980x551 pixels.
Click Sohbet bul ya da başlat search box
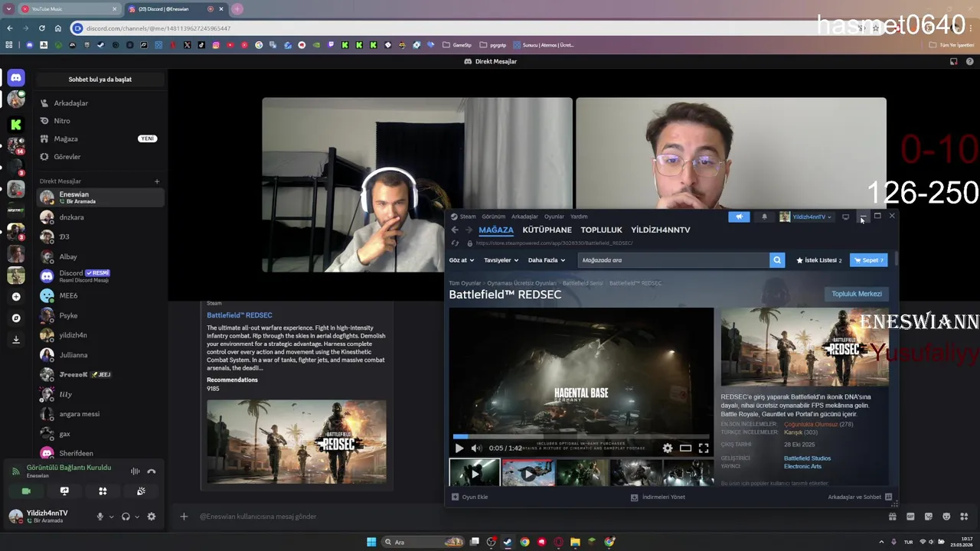point(100,80)
